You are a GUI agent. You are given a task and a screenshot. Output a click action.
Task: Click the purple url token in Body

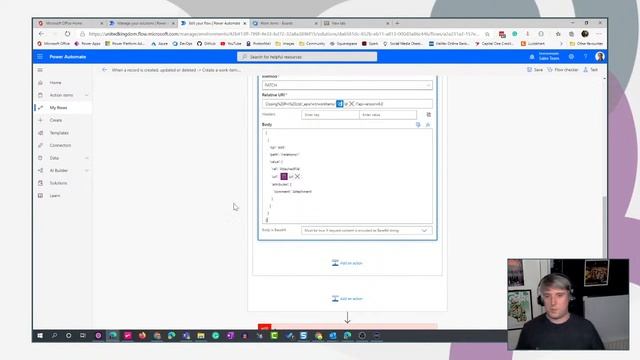284,176
